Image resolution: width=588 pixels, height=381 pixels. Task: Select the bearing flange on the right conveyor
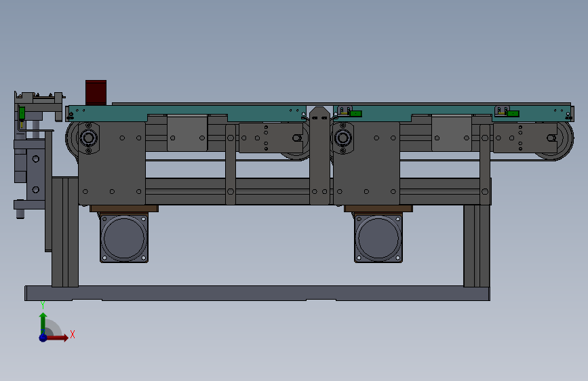[342, 138]
